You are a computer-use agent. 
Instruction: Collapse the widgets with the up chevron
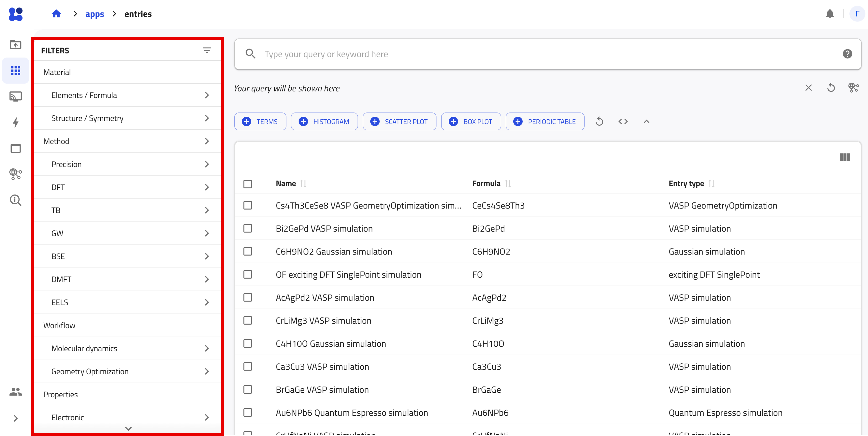tap(646, 121)
